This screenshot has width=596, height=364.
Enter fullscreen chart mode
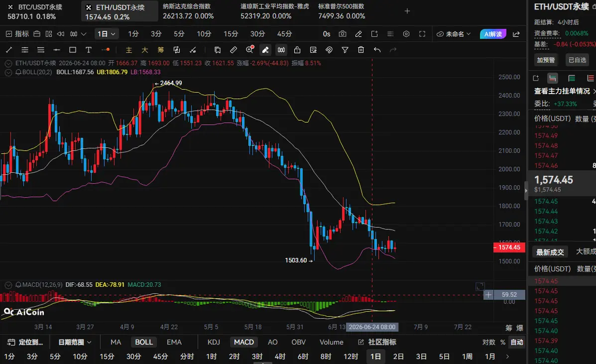pos(422,34)
